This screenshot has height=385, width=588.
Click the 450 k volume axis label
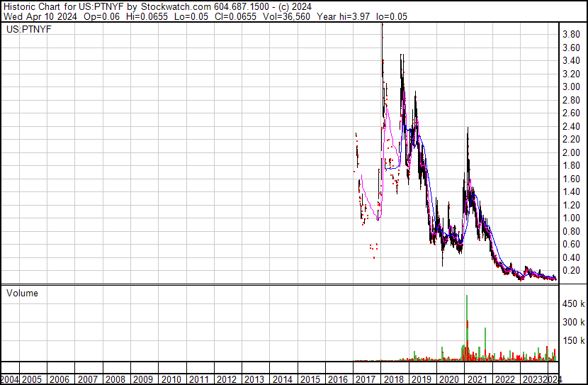tap(573, 304)
